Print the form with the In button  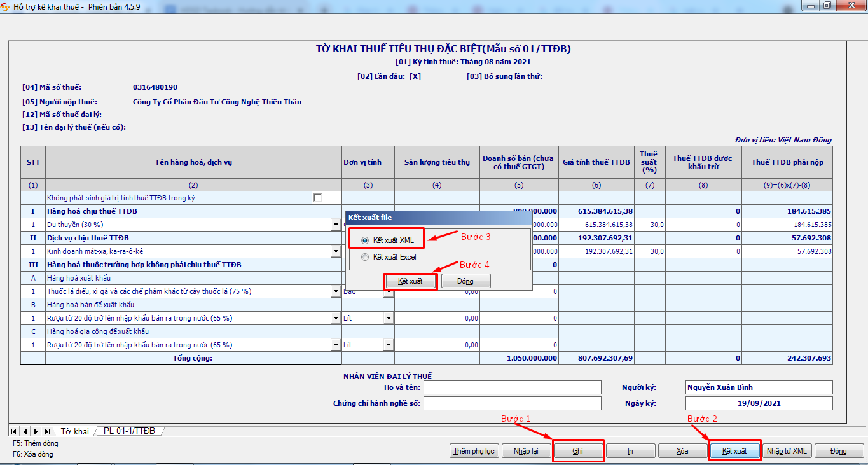point(630,451)
